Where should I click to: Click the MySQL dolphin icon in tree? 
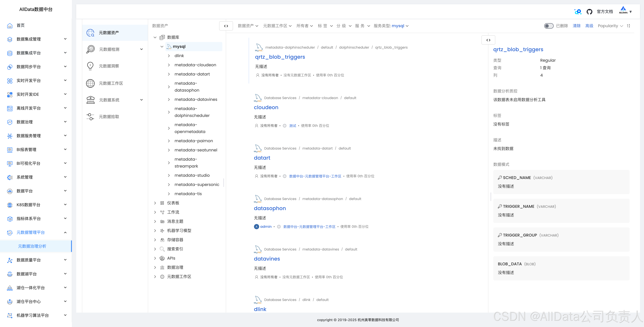(x=169, y=46)
